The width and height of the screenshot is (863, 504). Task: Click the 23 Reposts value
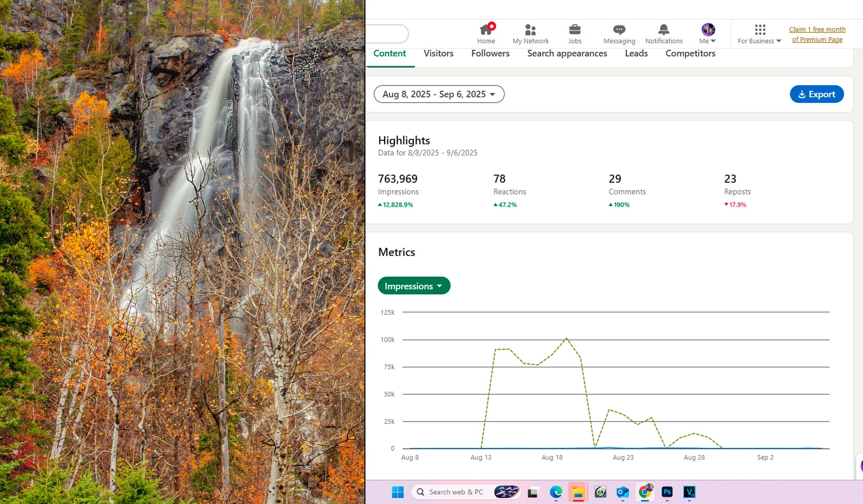[x=730, y=179]
